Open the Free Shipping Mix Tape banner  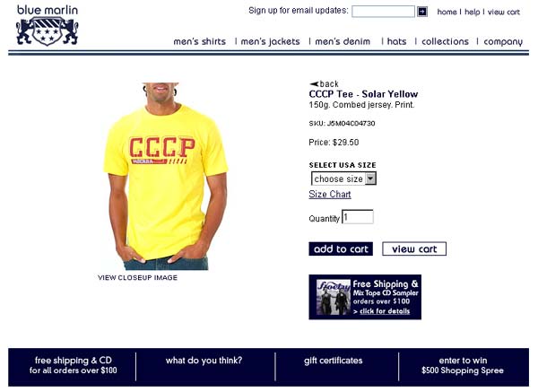point(365,297)
